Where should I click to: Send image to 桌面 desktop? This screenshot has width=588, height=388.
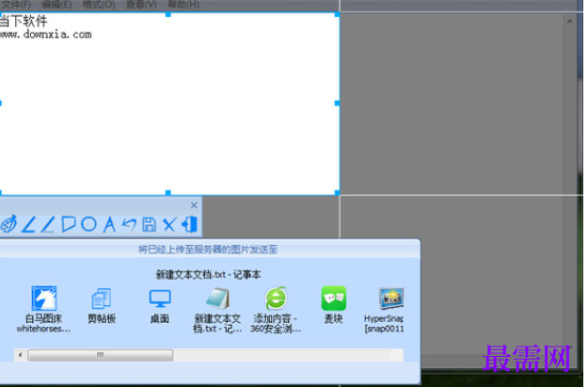pyautogui.click(x=160, y=306)
